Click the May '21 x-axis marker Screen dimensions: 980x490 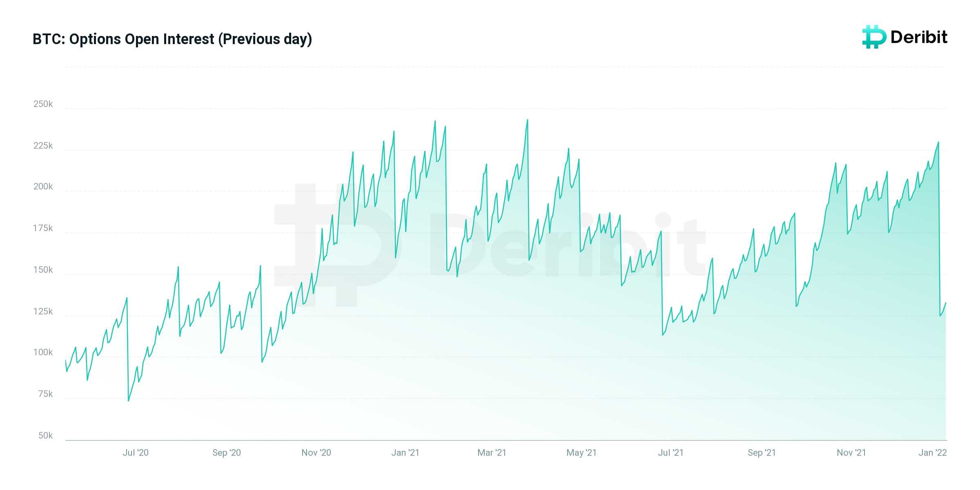coord(582,453)
